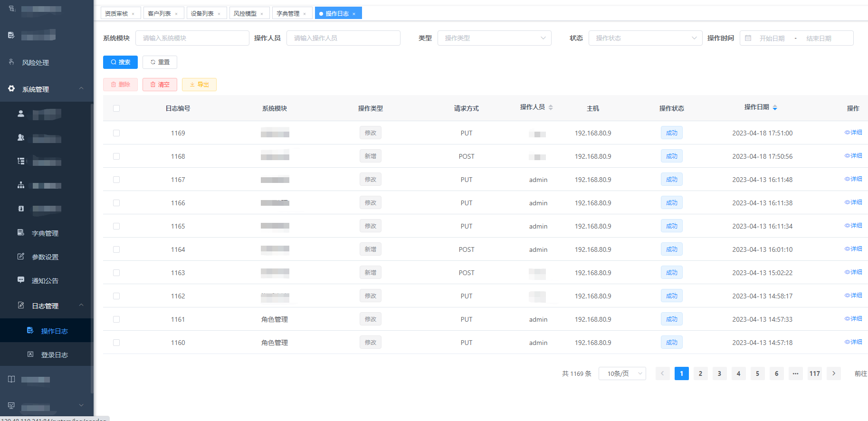Click the 删除 delete button
The height and width of the screenshot is (421, 868).
(120, 85)
